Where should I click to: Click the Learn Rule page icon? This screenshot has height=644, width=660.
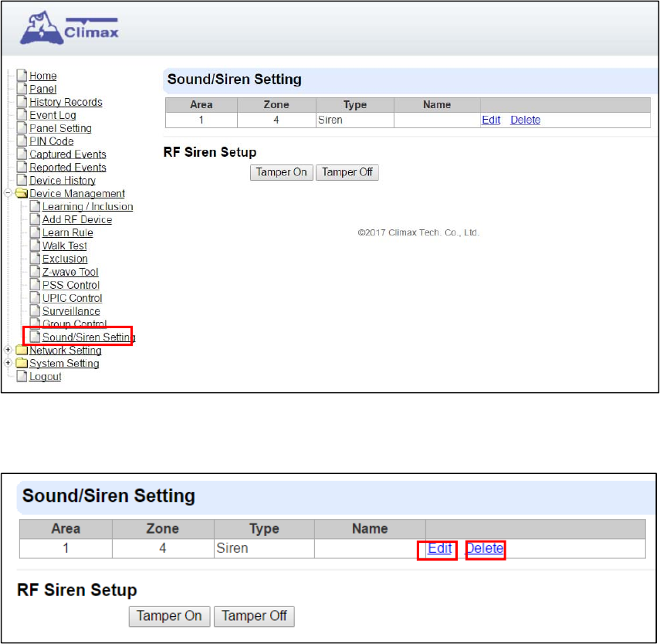pos(36,232)
